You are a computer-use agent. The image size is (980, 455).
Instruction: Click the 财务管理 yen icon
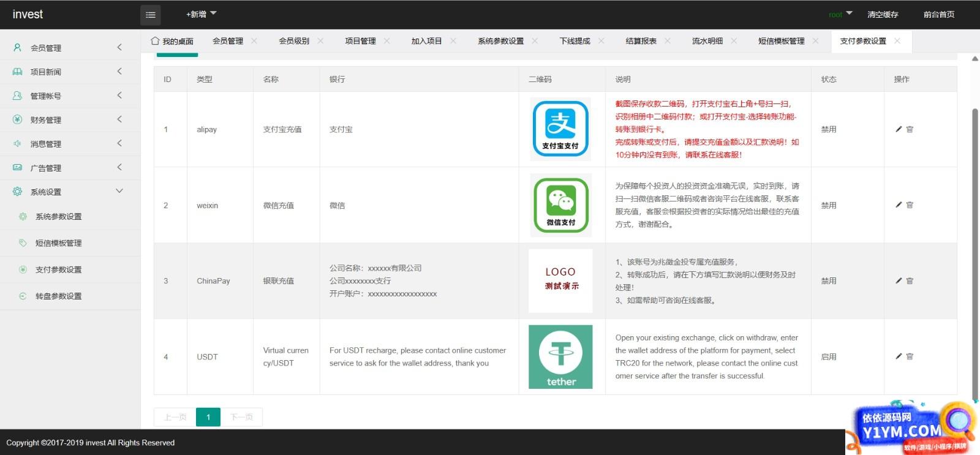[x=17, y=119]
